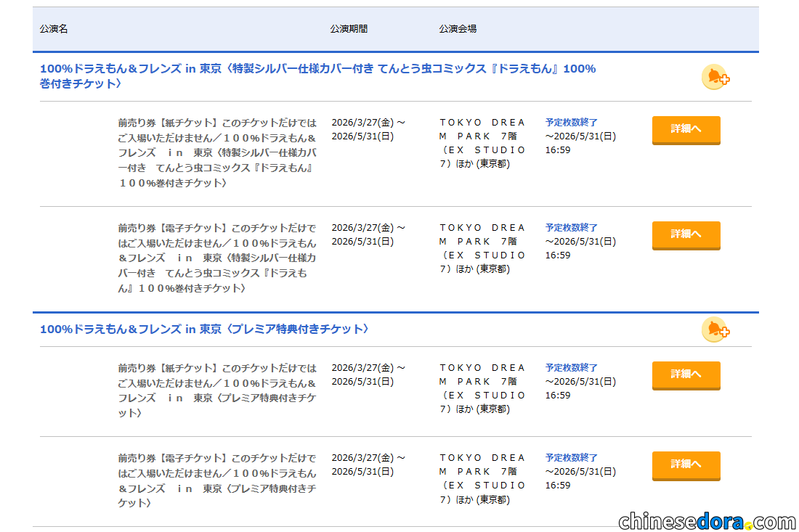Click the 公演名 column header

[x=54, y=29]
